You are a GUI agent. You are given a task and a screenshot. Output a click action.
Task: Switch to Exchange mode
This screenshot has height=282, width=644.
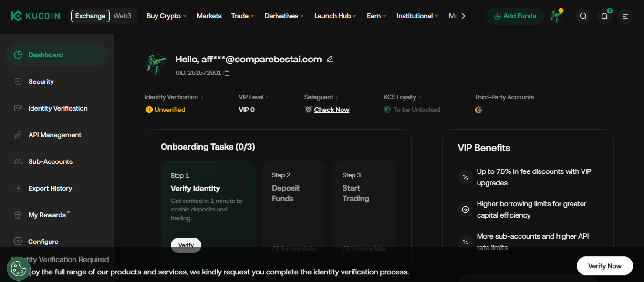click(90, 16)
